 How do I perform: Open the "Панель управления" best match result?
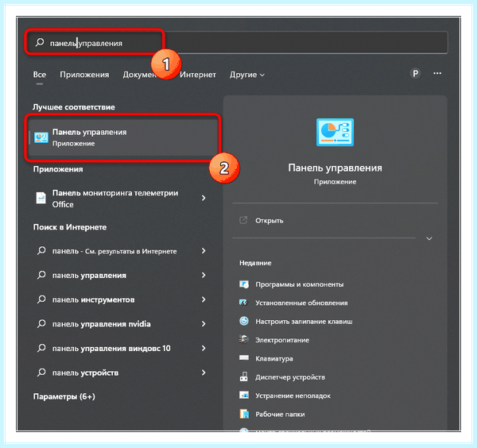[122, 137]
